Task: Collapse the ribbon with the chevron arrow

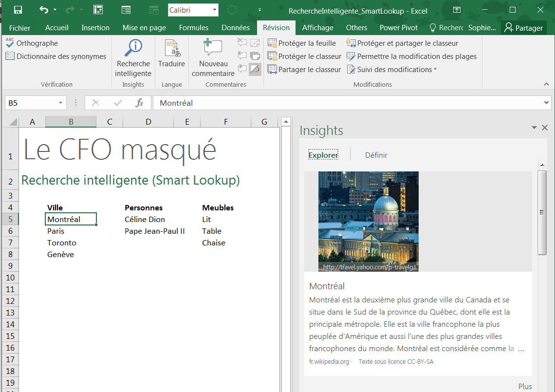Action: (546, 84)
